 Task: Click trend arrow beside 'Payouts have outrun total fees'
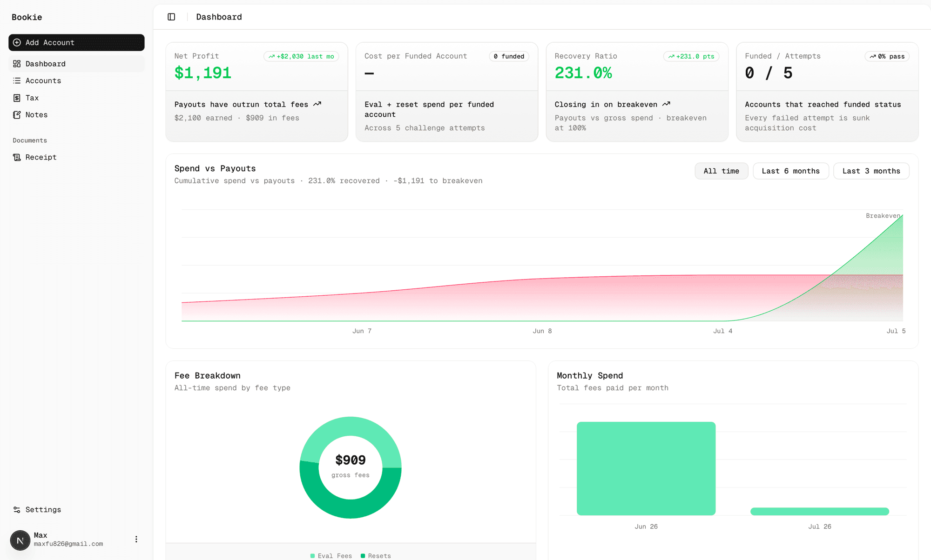click(x=317, y=104)
